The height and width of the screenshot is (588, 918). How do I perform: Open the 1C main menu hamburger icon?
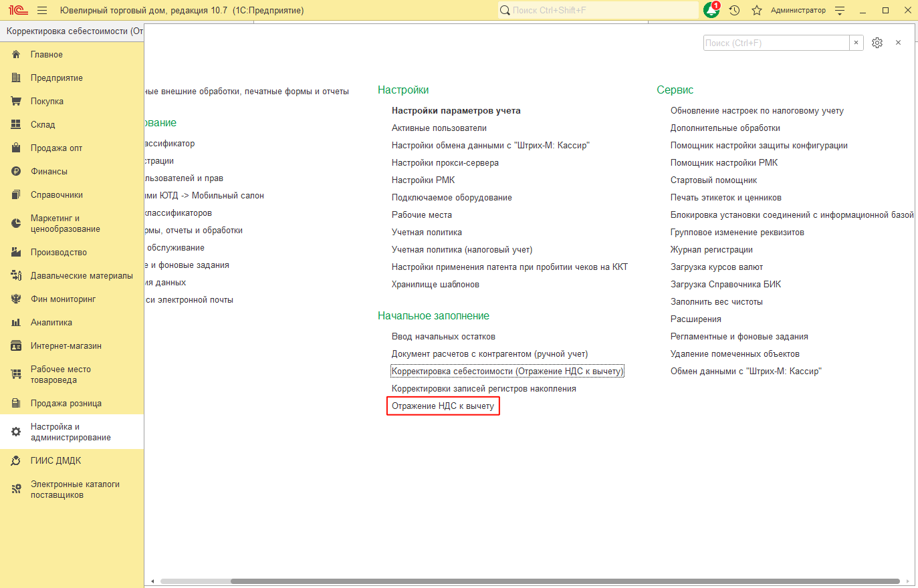click(x=43, y=10)
